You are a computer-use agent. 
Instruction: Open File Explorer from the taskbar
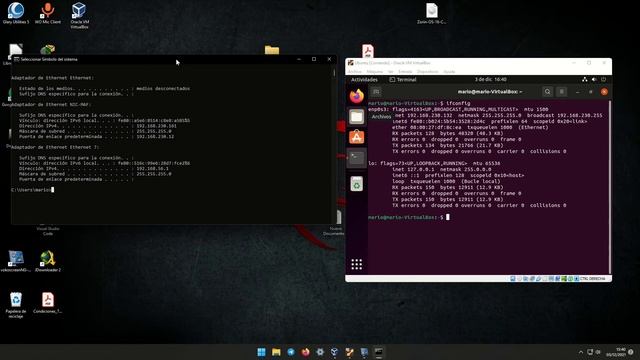(276, 352)
